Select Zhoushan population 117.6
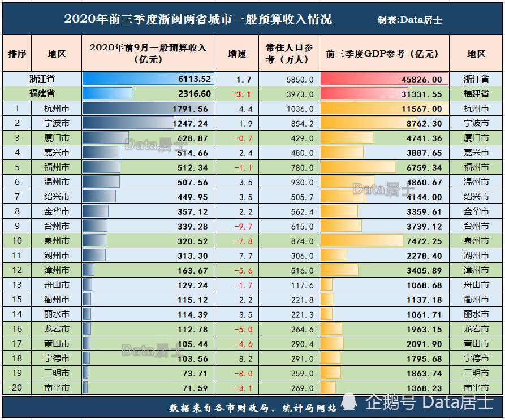Screen dimensions: 505x420 (x=302, y=285)
